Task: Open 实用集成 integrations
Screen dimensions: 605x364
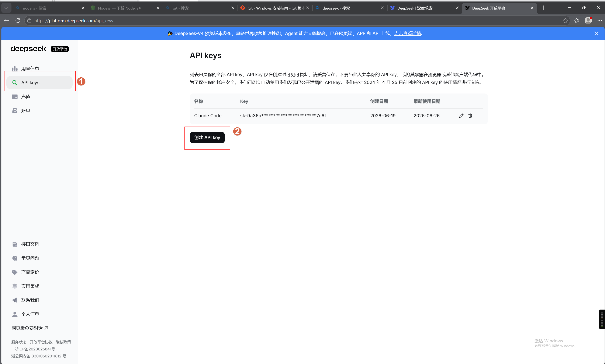Action: (x=39, y=286)
